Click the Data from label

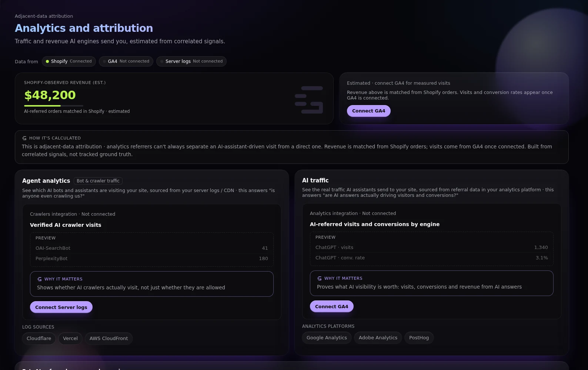[26, 62]
